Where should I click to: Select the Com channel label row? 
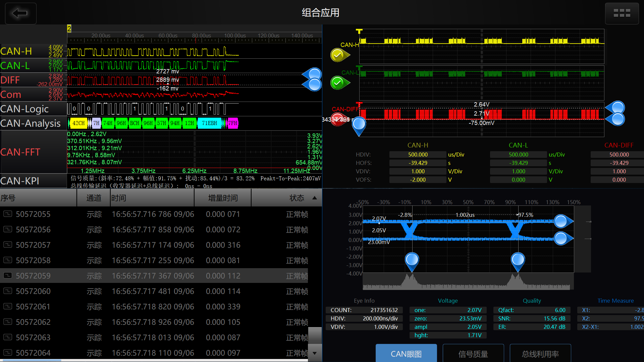pos(34,95)
